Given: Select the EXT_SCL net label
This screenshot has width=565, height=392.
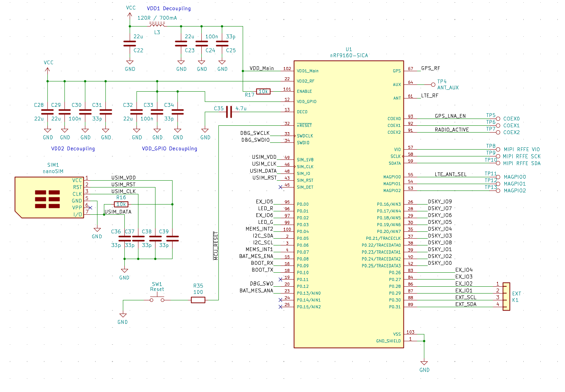Looking at the screenshot, I should (x=466, y=297).
